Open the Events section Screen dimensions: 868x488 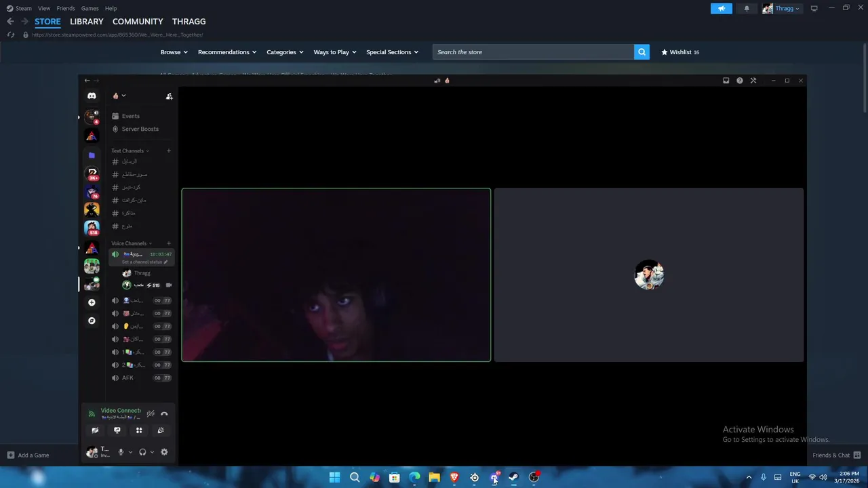point(130,116)
